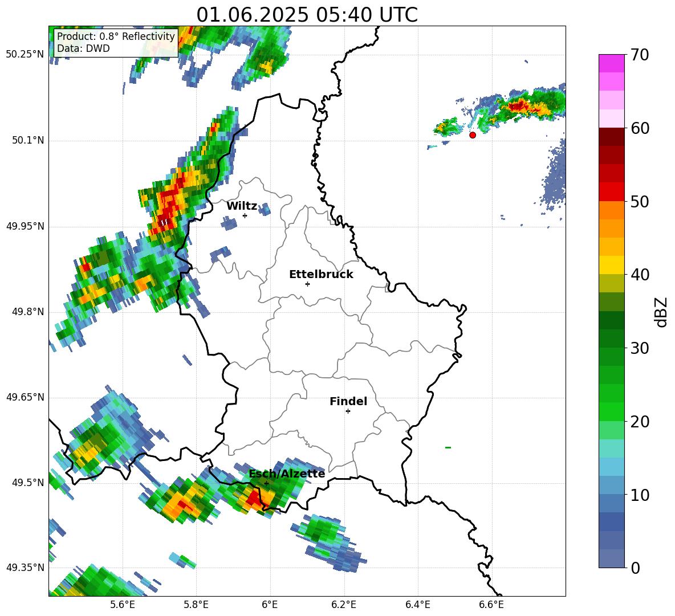Click the 10 colorbar tick label
The image size is (675, 616).
pos(639,495)
